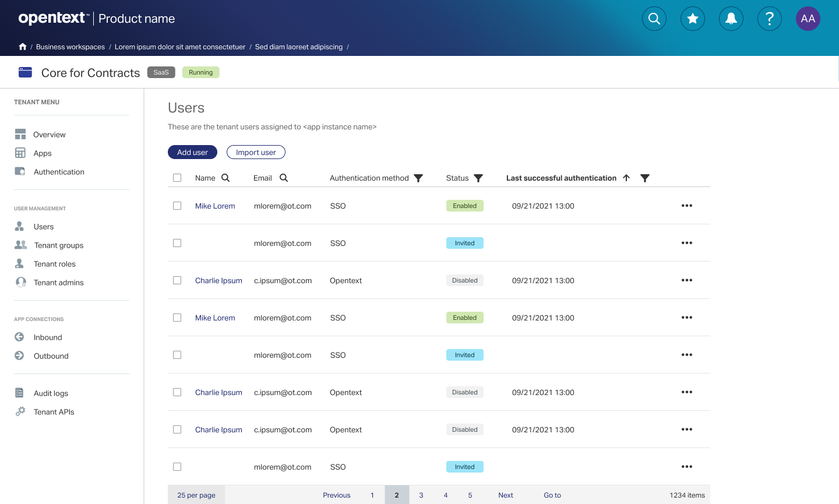Open the AA user avatar menu
Image resolution: width=839 pixels, height=504 pixels.
808,19
